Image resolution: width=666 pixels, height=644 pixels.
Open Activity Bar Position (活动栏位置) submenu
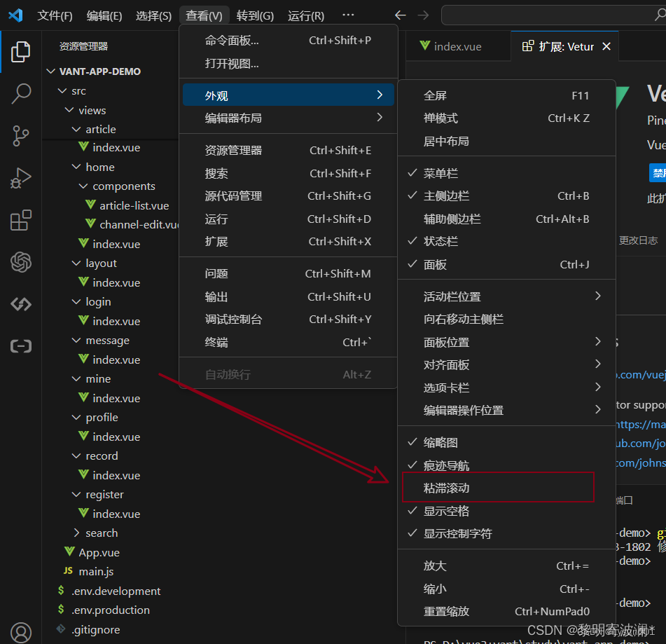[x=506, y=296]
